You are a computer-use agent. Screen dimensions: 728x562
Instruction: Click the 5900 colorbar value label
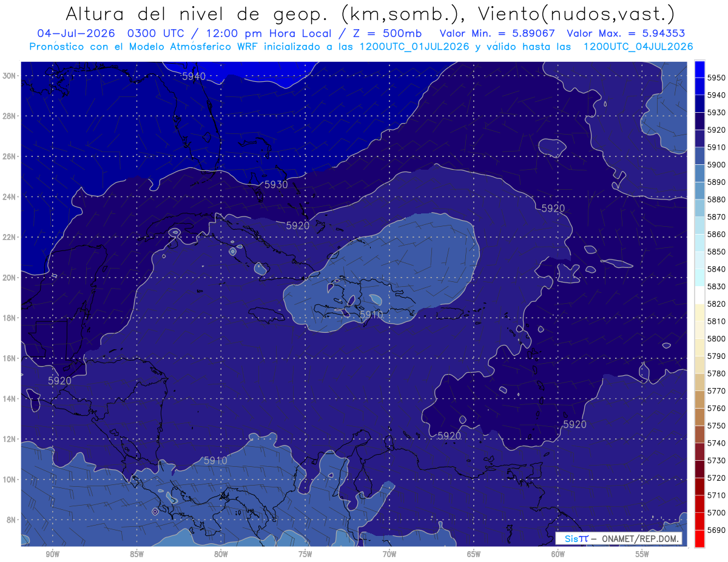[716, 164]
